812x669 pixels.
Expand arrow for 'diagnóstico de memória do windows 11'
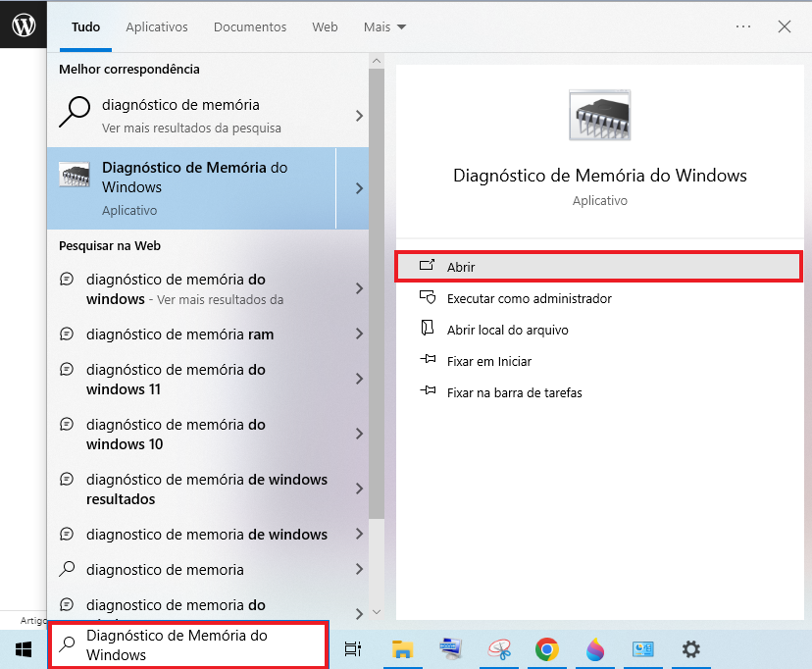pos(359,379)
